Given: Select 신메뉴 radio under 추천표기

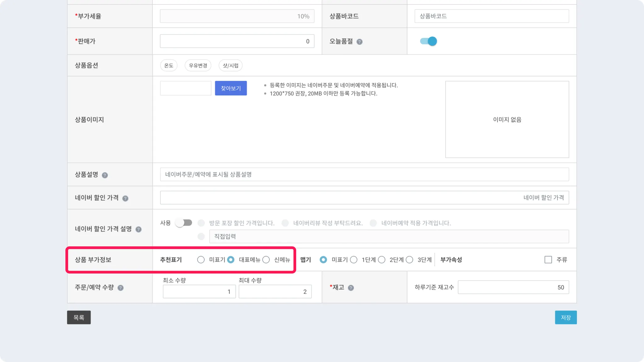Looking at the screenshot, I should coord(266,260).
